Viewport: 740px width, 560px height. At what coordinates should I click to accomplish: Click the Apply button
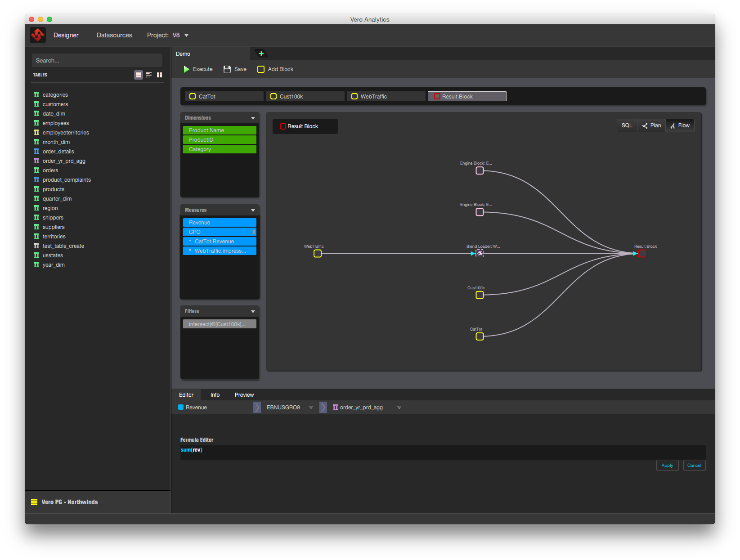tap(667, 466)
